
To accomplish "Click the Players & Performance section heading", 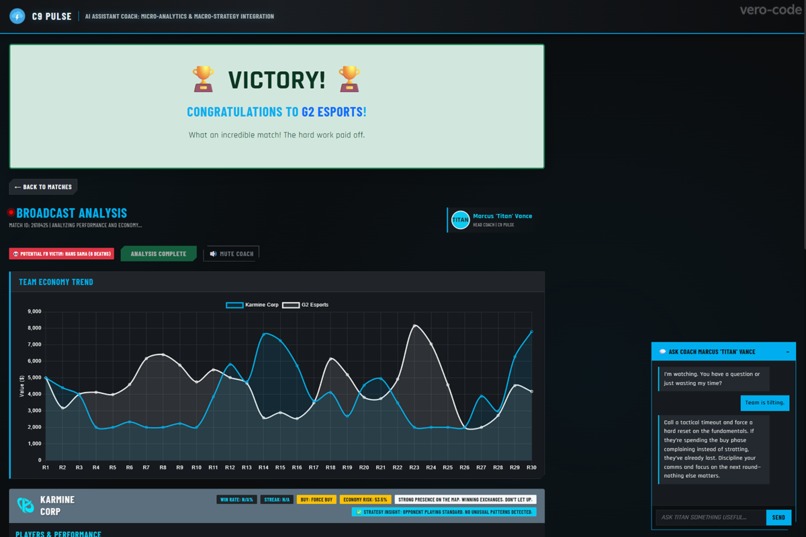I will pos(58,533).
